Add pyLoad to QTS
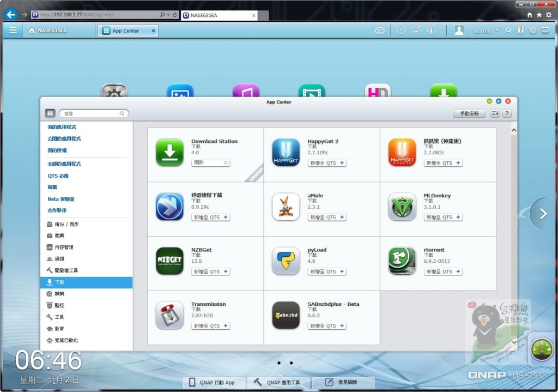Screen dimensions: 558x392 [x=327, y=272]
